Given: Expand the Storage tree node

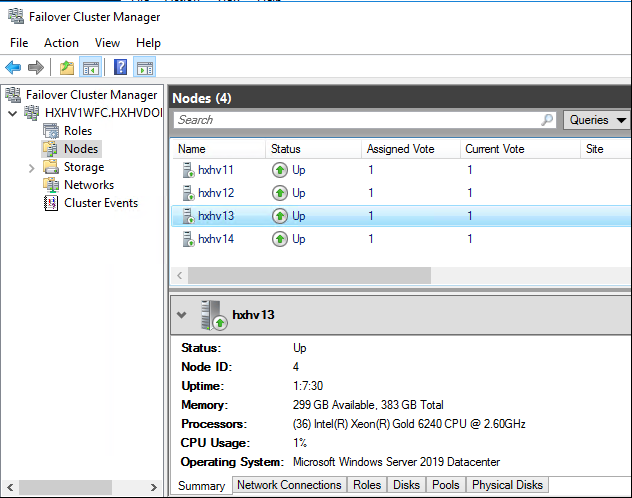Looking at the screenshot, I should click(31, 168).
